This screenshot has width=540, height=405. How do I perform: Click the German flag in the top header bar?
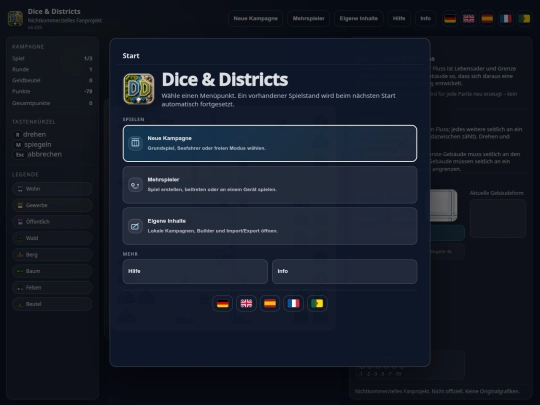click(450, 19)
